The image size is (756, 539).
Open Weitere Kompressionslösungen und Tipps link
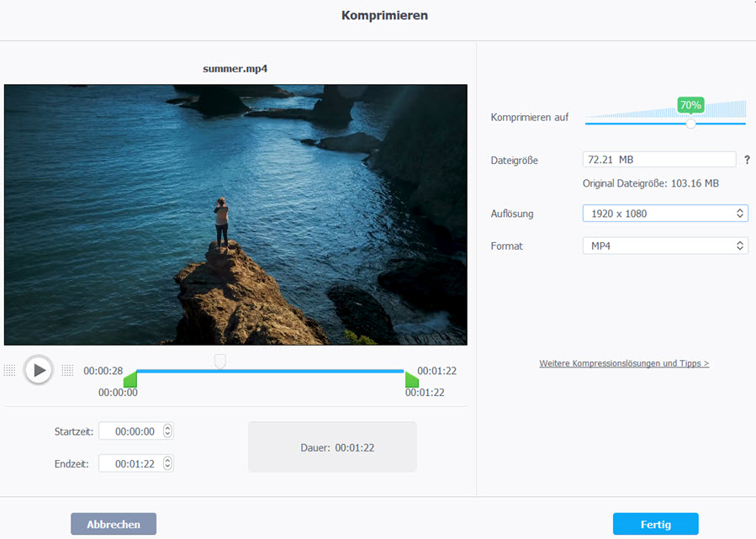[624, 364]
